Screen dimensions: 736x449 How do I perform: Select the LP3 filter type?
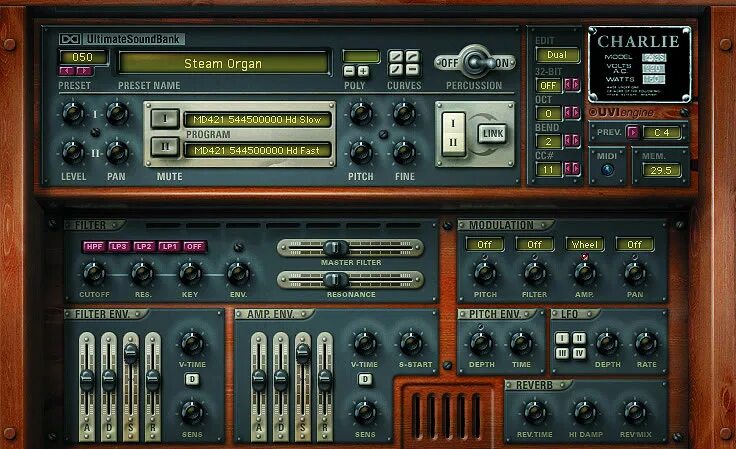[119, 246]
